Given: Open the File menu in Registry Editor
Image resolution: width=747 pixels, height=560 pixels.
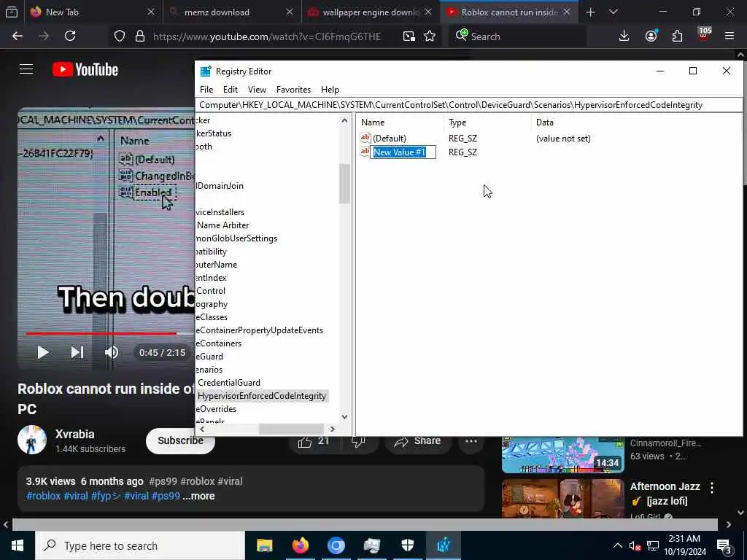Looking at the screenshot, I should tap(206, 90).
